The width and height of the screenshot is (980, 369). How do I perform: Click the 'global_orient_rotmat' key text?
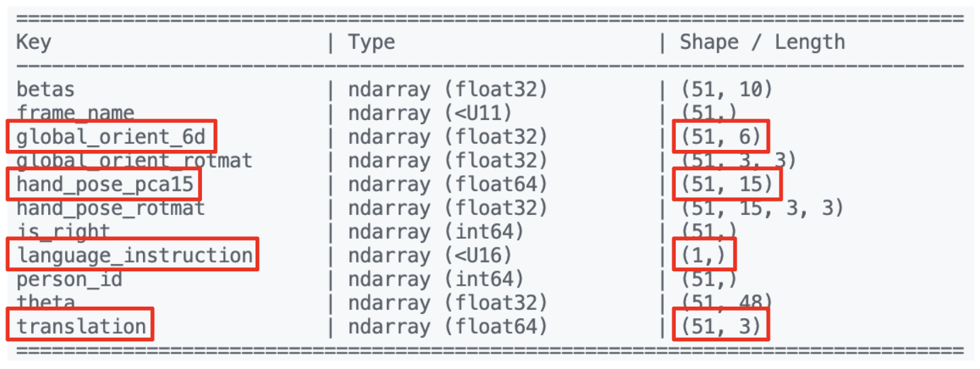[134, 161]
